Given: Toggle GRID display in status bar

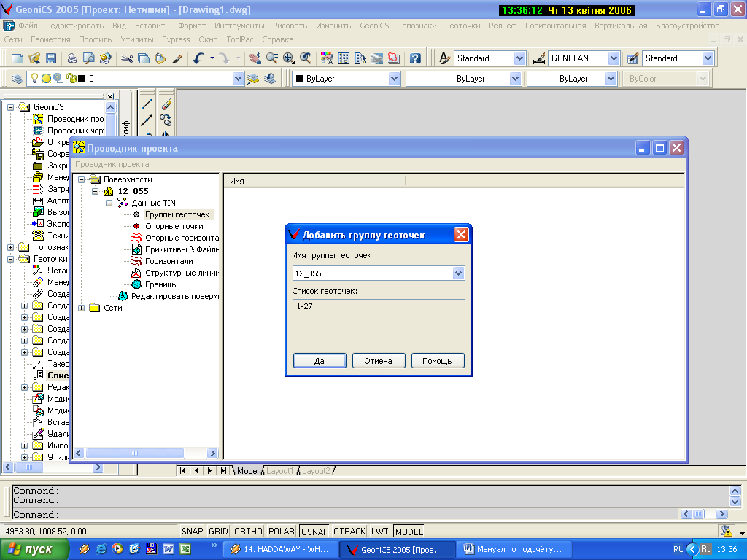Looking at the screenshot, I should [x=218, y=532].
